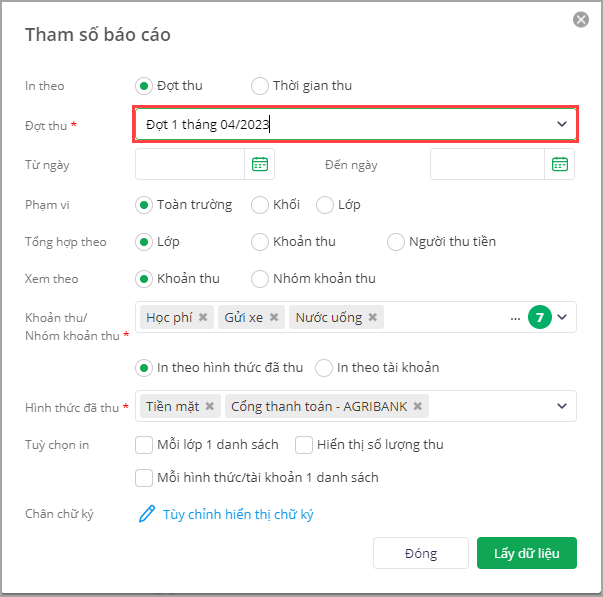Remove the Tiền mặt tag

pos(210,406)
